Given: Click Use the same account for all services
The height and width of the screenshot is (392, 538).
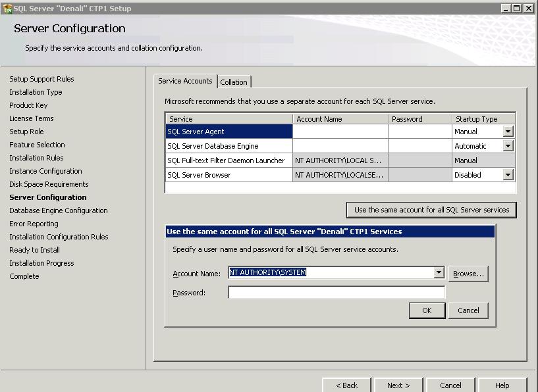Looking at the screenshot, I should (431, 210).
